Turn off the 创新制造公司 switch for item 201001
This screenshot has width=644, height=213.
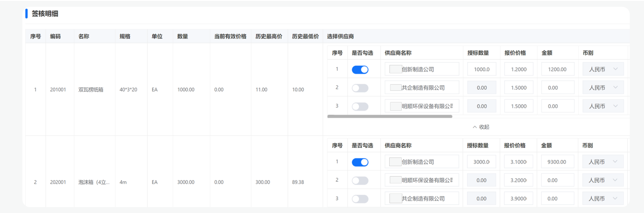point(360,70)
